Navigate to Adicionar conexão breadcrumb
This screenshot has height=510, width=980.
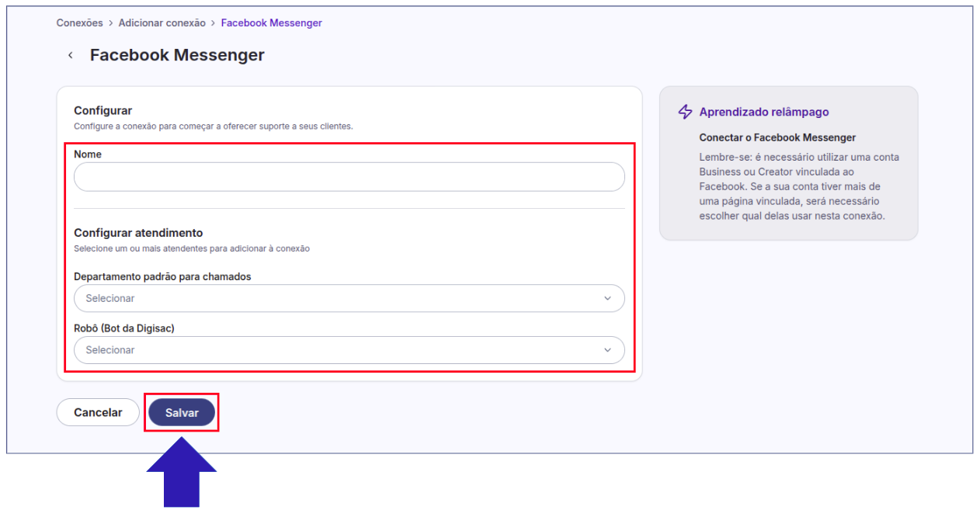162,23
